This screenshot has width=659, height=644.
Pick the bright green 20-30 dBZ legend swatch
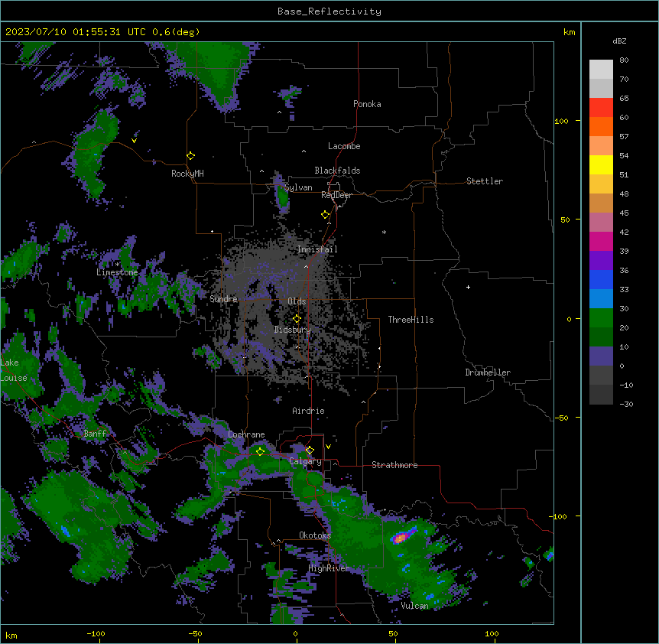pos(601,318)
